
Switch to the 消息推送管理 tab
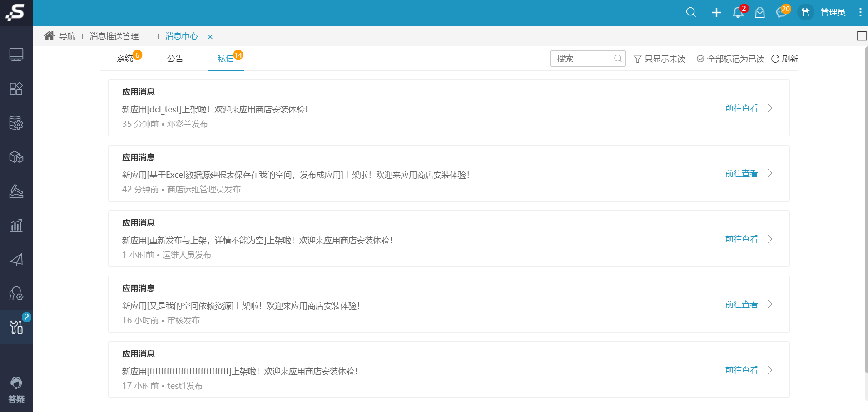(x=114, y=36)
